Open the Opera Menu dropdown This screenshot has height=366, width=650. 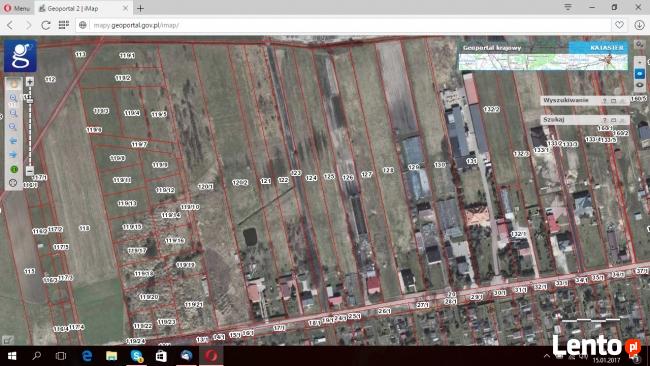coord(17,8)
